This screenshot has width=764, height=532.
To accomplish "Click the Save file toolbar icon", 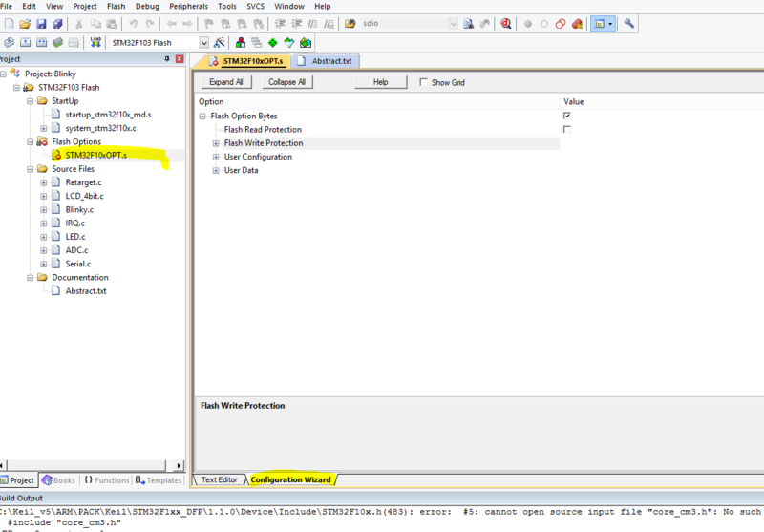I will pos(42,23).
